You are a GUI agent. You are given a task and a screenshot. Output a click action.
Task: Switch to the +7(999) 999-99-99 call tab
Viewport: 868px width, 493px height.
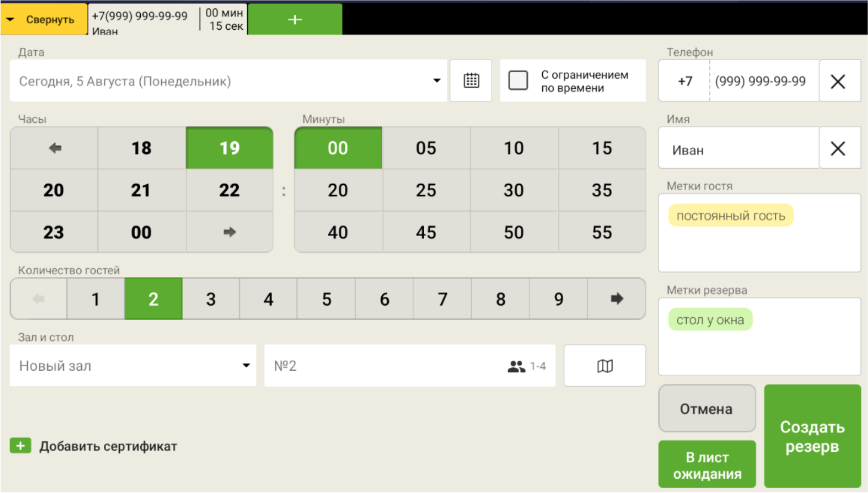click(143, 20)
